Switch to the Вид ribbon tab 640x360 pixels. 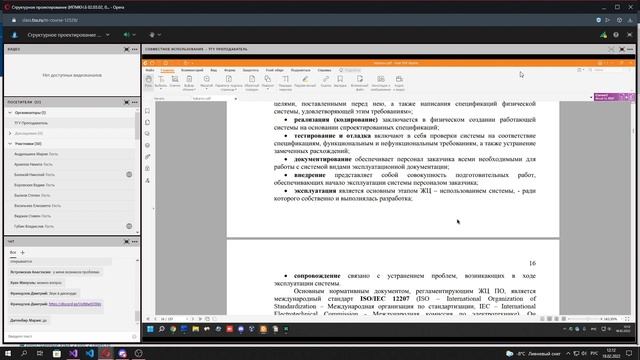click(213, 70)
